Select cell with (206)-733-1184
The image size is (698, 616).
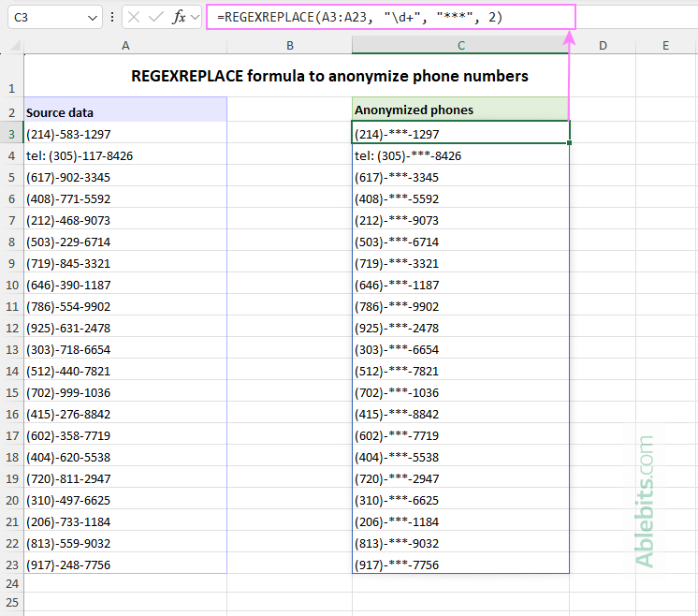(125, 520)
